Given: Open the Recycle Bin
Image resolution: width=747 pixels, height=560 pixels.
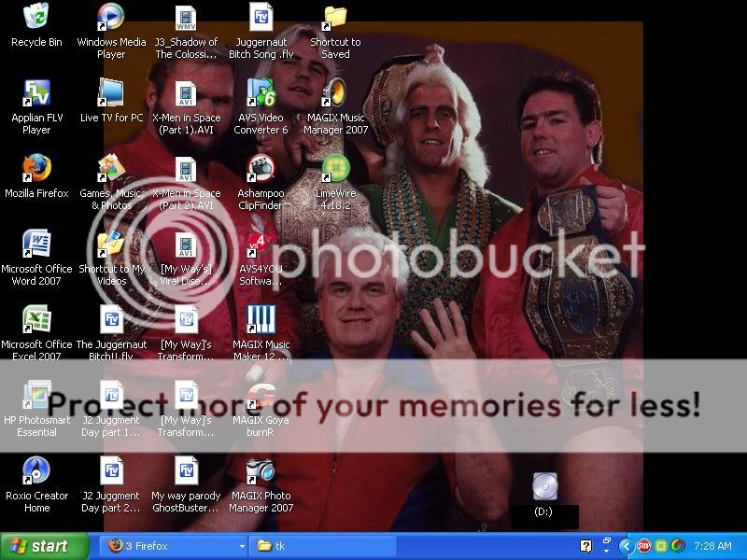Looking at the screenshot, I should (x=35, y=17).
